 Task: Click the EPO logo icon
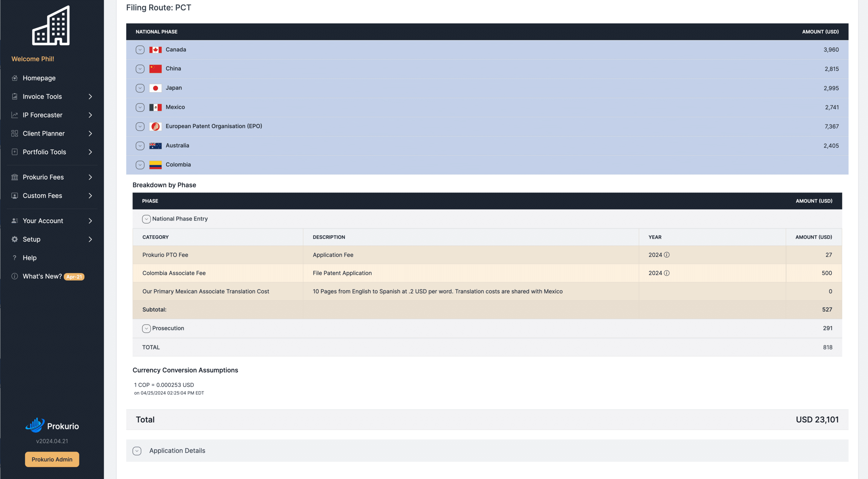pos(155,126)
